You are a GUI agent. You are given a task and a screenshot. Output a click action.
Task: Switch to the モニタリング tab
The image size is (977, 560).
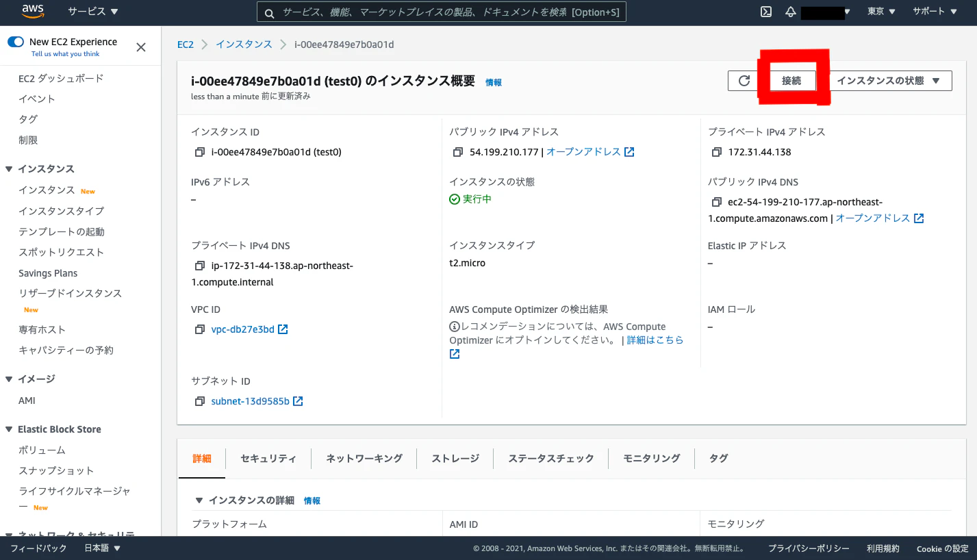[x=652, y=459]
